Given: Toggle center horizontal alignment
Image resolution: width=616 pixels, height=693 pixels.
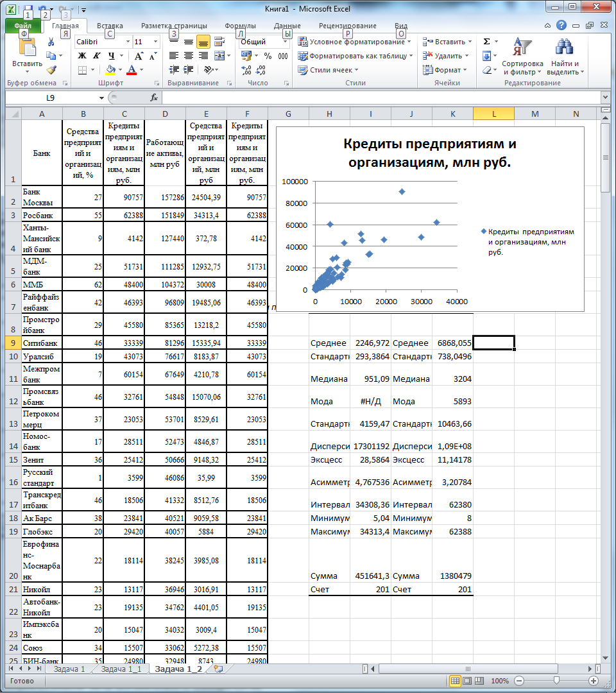Looking at the screenshot, I should tap(189, 56).
